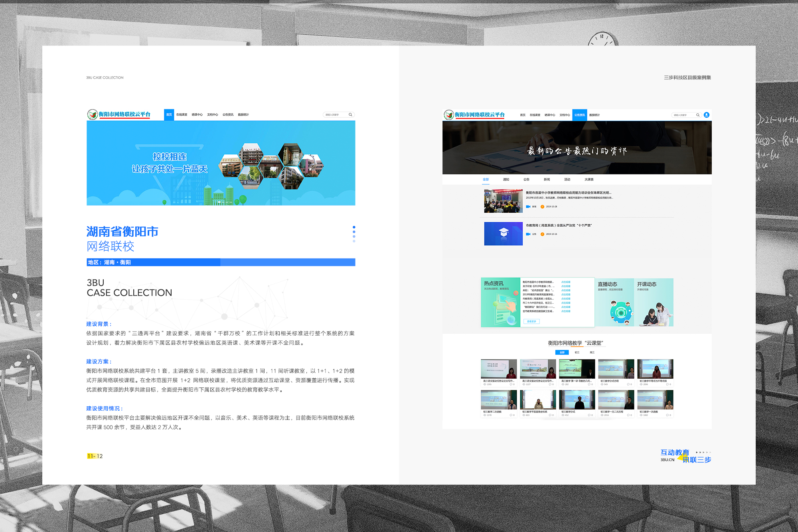Open 初三数学不等式与不等式组 video thumbnail
The image size is (798, 532).
[x=655, y=369]
